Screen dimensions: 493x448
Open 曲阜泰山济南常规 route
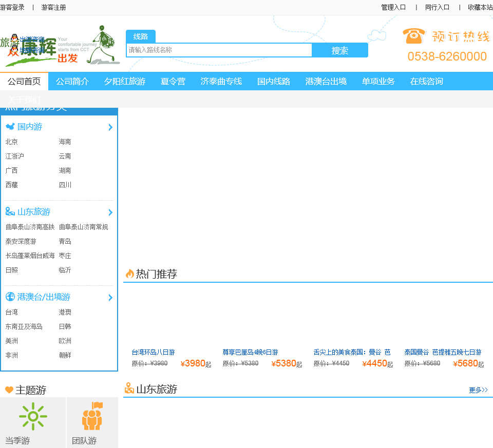pos(84,227)
